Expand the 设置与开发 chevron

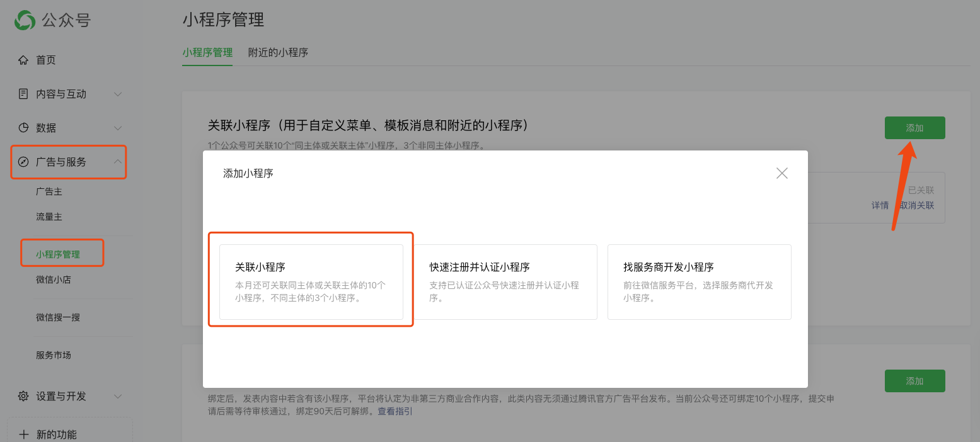point(118,396)
